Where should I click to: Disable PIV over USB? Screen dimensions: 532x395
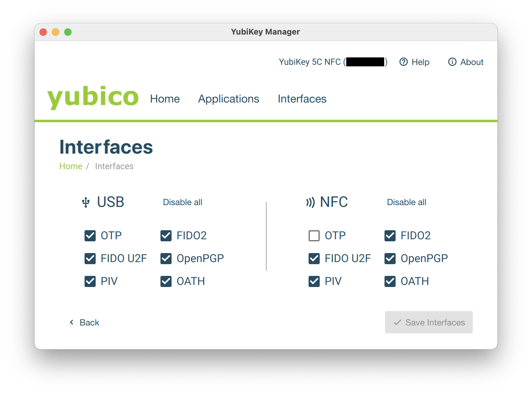click(x=90, y=281)
